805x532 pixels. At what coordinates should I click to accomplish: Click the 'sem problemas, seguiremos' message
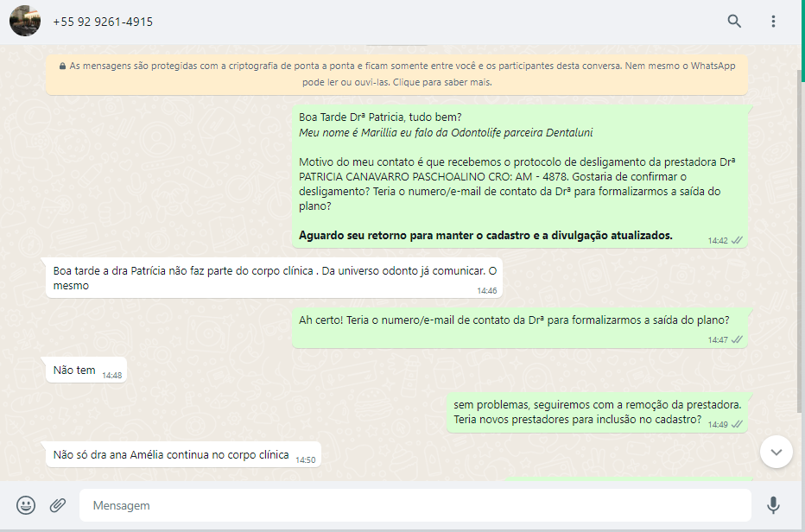point(597,412)
